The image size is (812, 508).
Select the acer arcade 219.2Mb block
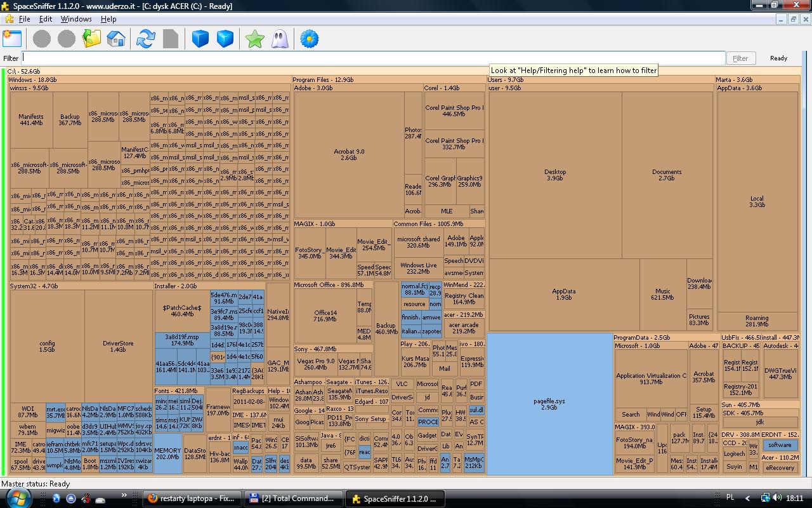[x=463, y=328]
